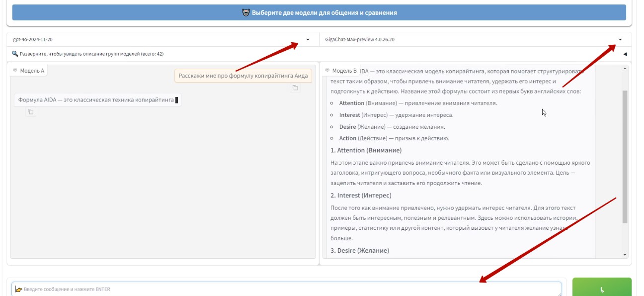Open the gpt-4o-2024-11-20 model dropdown
The height and width of the screenshot is (296, 644).
(x=308, y=39)
